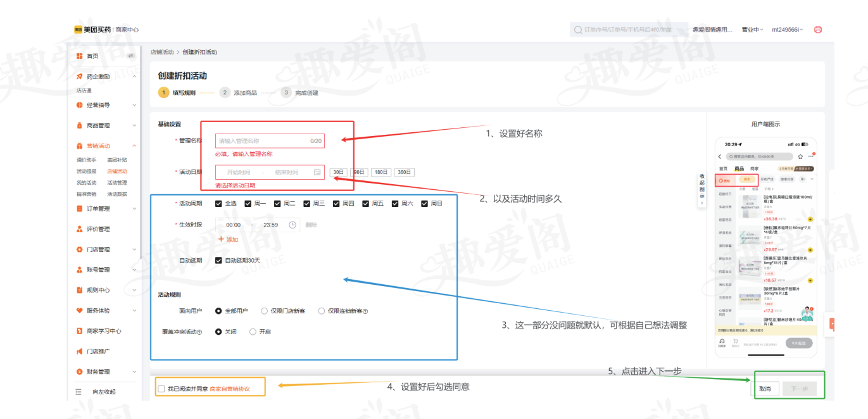Open the 营业中 status dropdown
Image resolution: width=868 pixels, height=419 pixels.
pos(752,30)
